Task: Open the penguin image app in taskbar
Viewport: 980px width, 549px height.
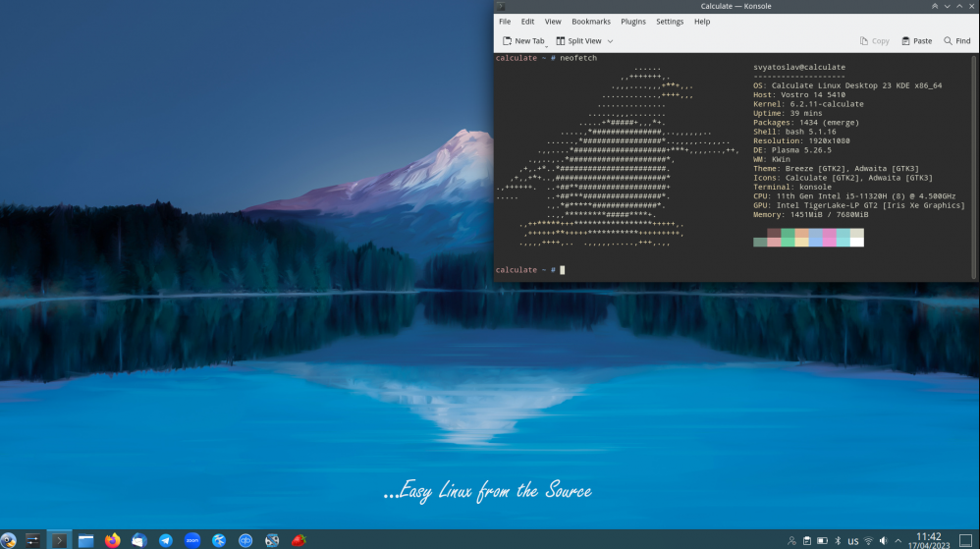Action: 272,540
